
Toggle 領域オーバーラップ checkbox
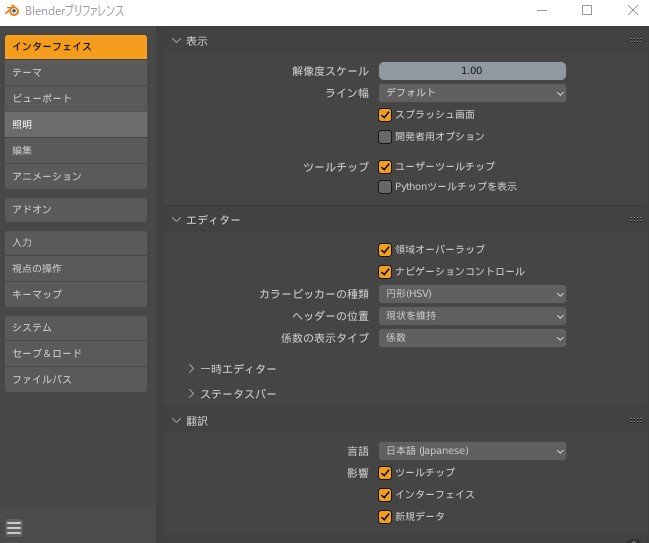pyautogui.click(x=385, y=250)
